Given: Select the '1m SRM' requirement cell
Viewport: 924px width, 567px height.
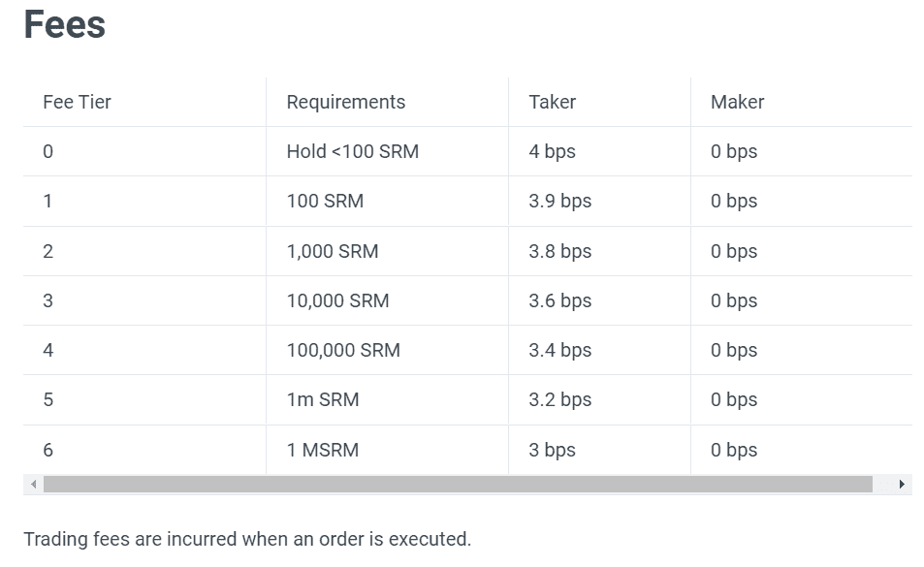Looking at the screenshot, I should [323, 399].
